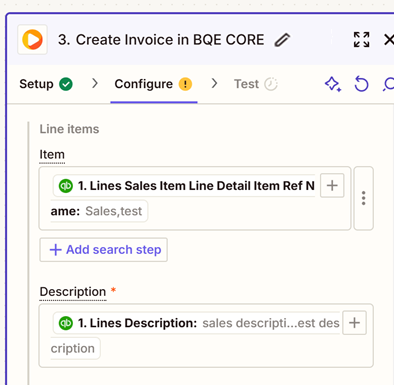
Task: Click the comment bubble icon at the tab bar's right edge
Action: pos(389,84)
